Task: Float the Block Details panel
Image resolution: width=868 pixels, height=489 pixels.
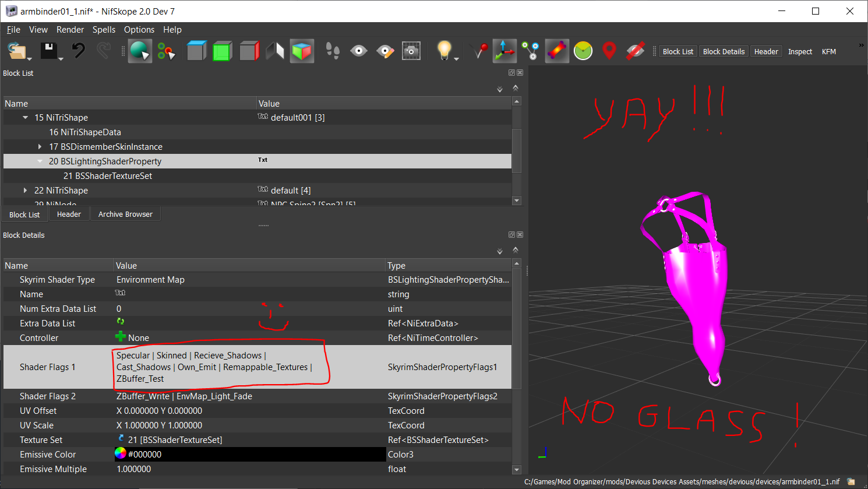Action: (511, 235)
